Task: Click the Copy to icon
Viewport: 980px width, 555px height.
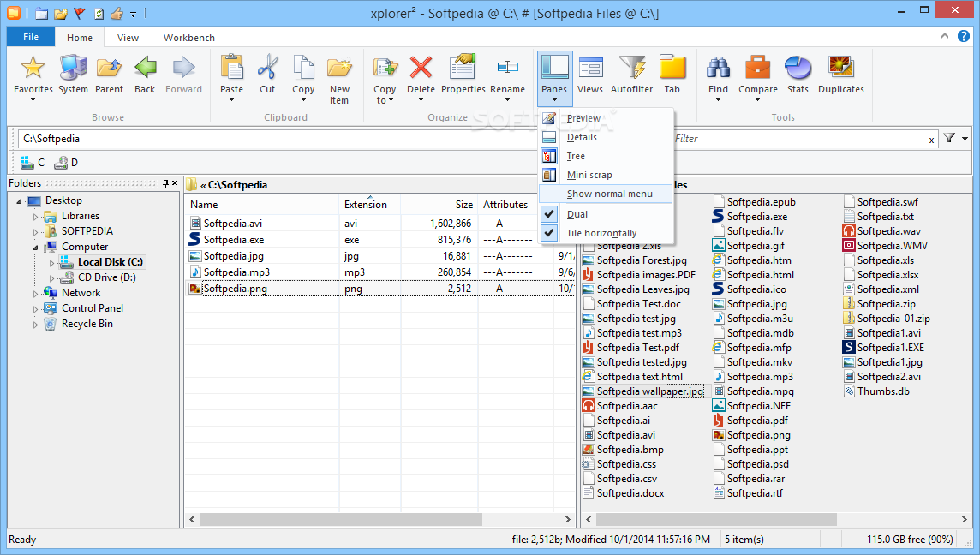Action: pyautogui.click(x=385, y=68)
